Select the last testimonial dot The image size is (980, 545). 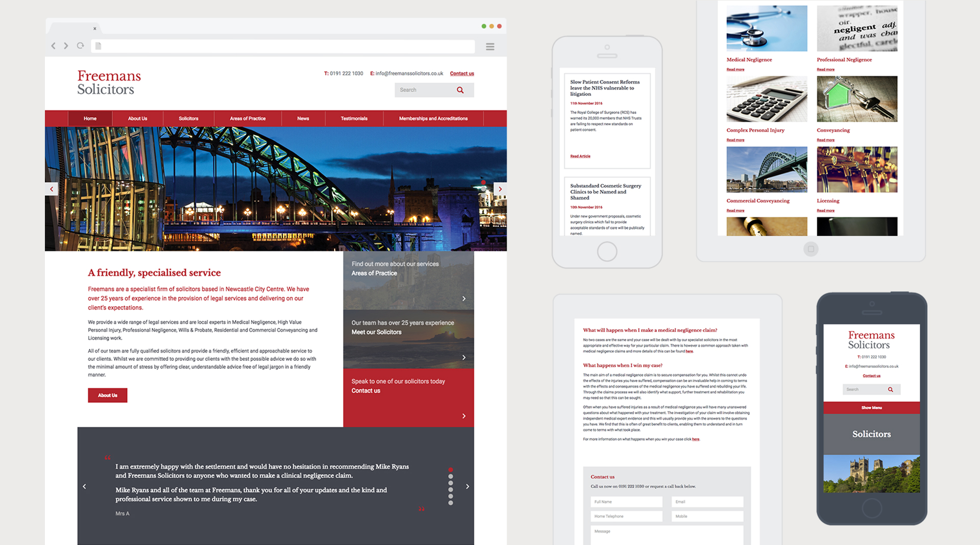(x=451, y=503)
